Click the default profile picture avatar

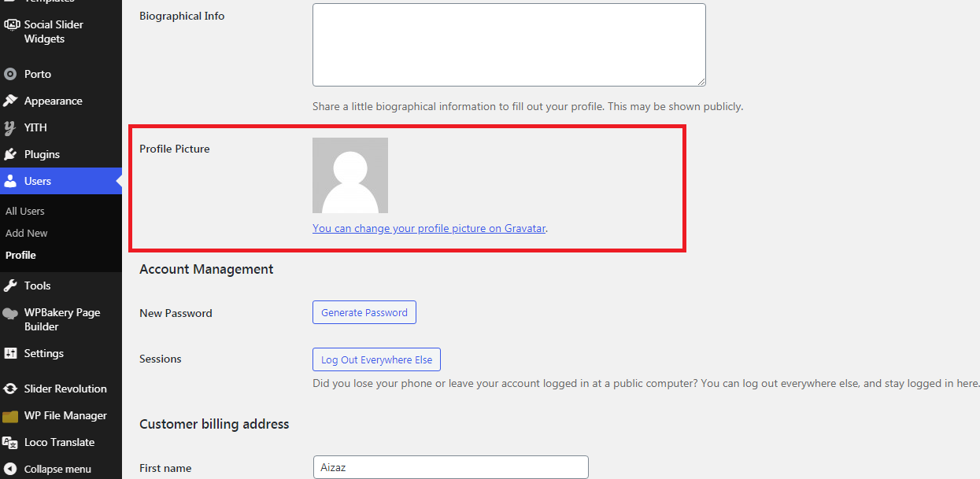350,175
